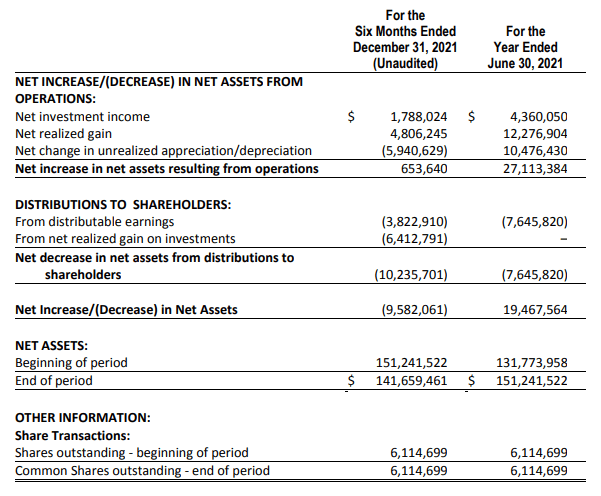Click the value 1,788,024

pyautogui.click(x=419, y=117)
